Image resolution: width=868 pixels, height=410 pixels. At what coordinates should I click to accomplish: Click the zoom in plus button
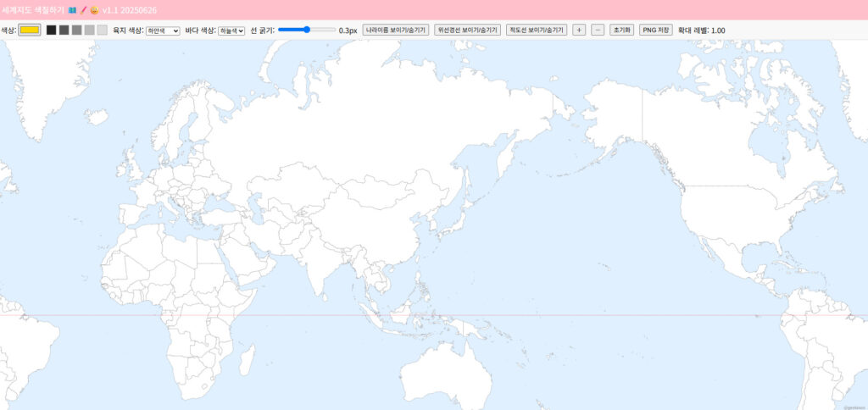point(579,30)
